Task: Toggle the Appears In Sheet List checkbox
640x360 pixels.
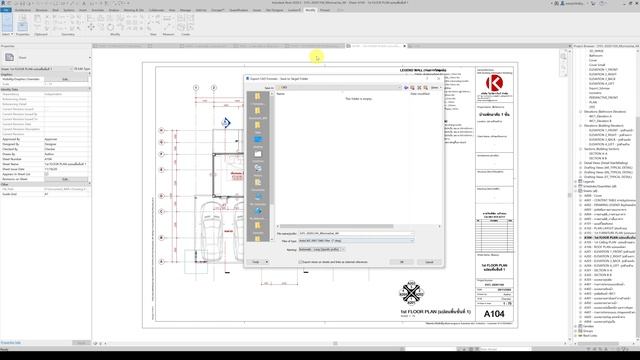Action: [46, 174]
